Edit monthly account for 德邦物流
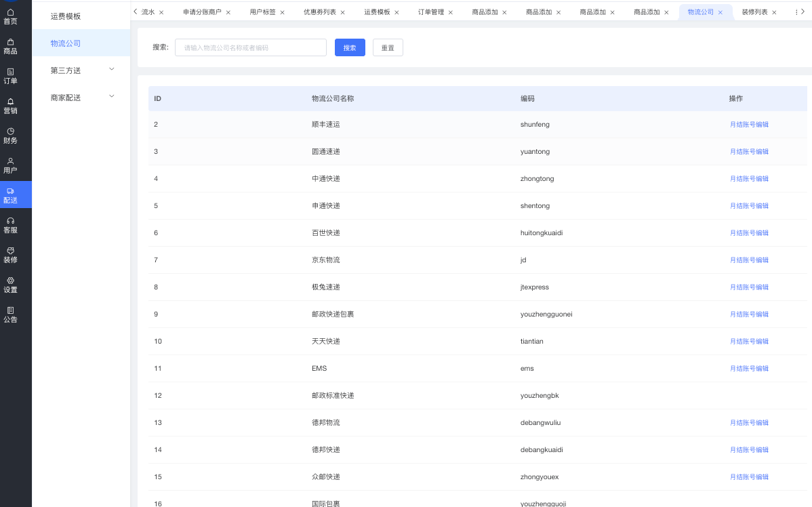 [749, 422]
